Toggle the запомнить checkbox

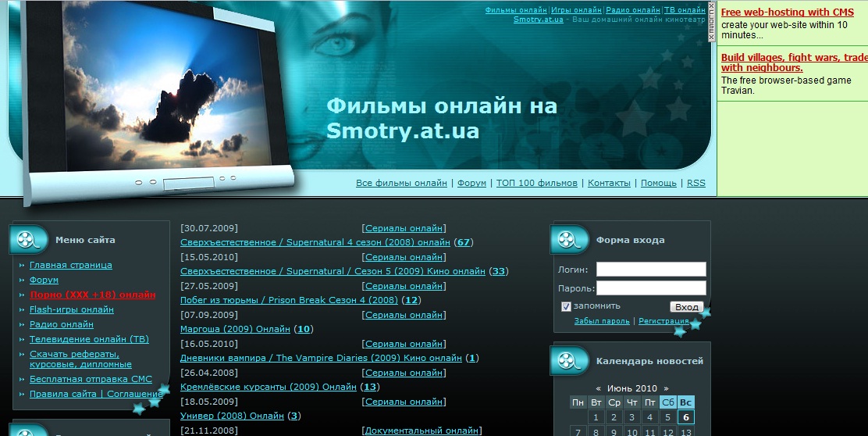pyautogui.click(x=566, y=306)
